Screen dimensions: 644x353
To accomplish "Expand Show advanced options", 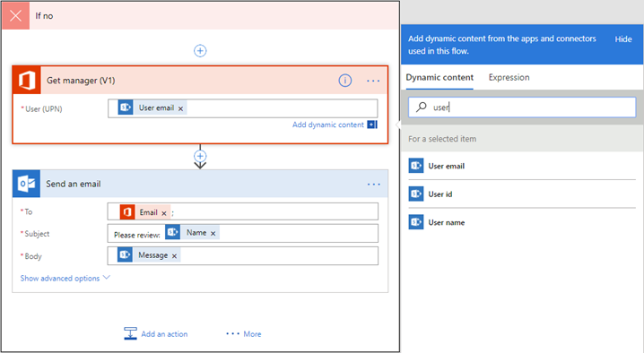I will click(65, 279).
